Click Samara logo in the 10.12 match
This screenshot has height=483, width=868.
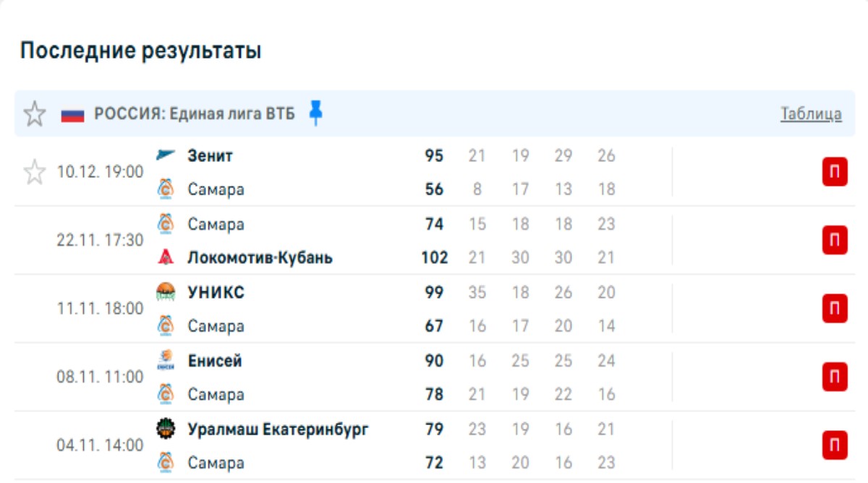[x=166, y=189]
